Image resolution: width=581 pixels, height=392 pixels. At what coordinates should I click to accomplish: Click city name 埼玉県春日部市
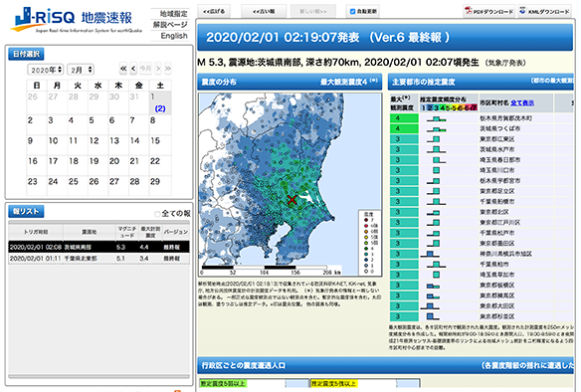[500, 160]
